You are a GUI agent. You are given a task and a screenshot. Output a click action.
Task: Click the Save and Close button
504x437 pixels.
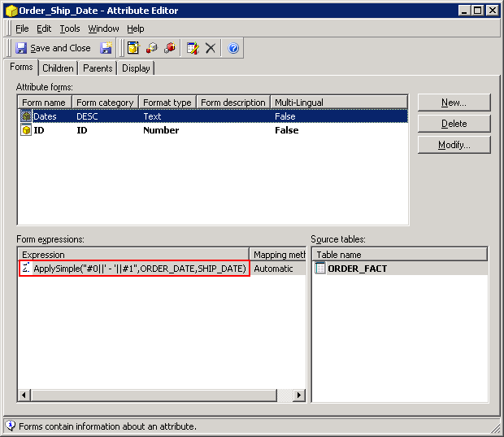[x=54, y=48]
